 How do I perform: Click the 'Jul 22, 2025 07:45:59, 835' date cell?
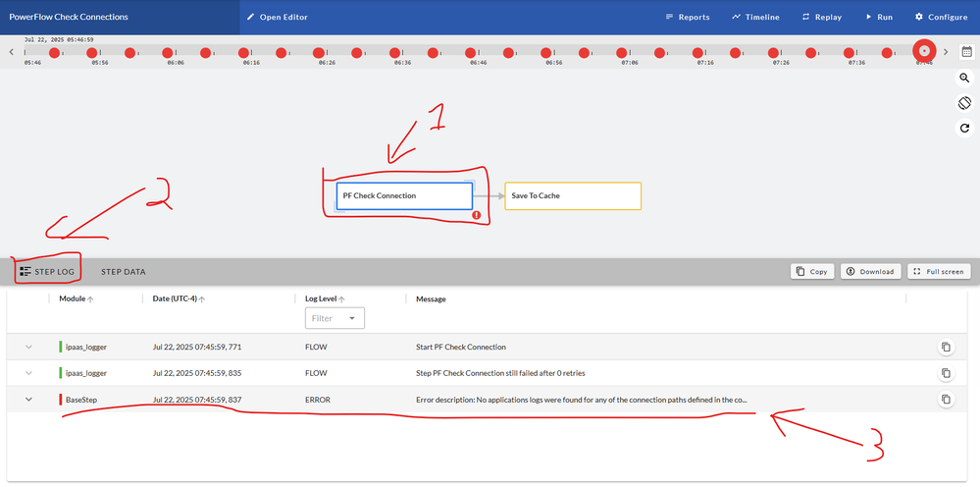click(x=197, y=373)
